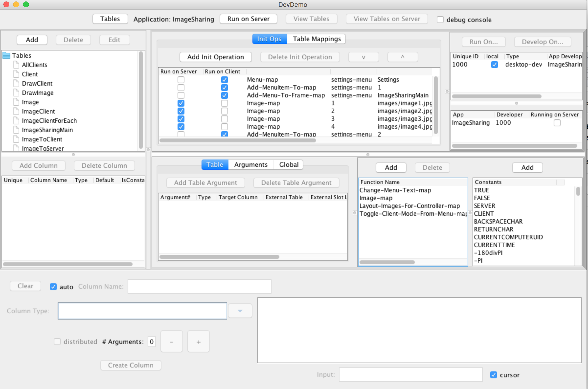Click the Tables button in top toolbar
Image resolution: width=588 pixels, height=389 pixels.
click(x=110, y=19)
